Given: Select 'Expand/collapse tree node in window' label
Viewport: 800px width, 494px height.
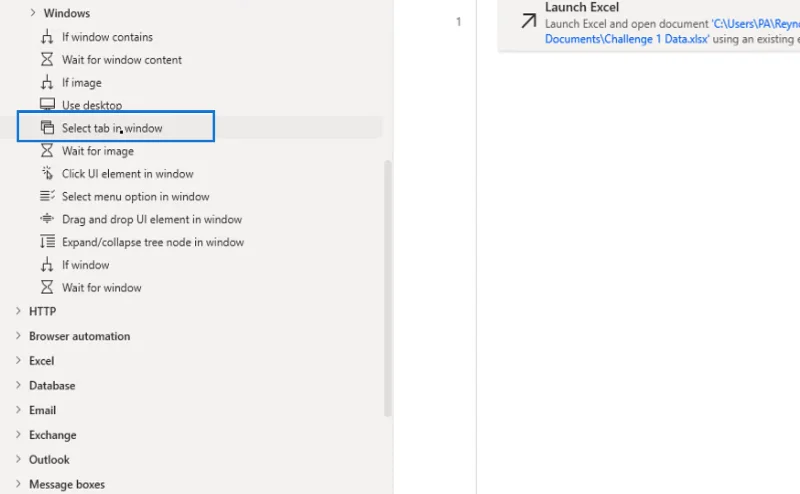Looking at the screenshot, I should tap(153, 242).
